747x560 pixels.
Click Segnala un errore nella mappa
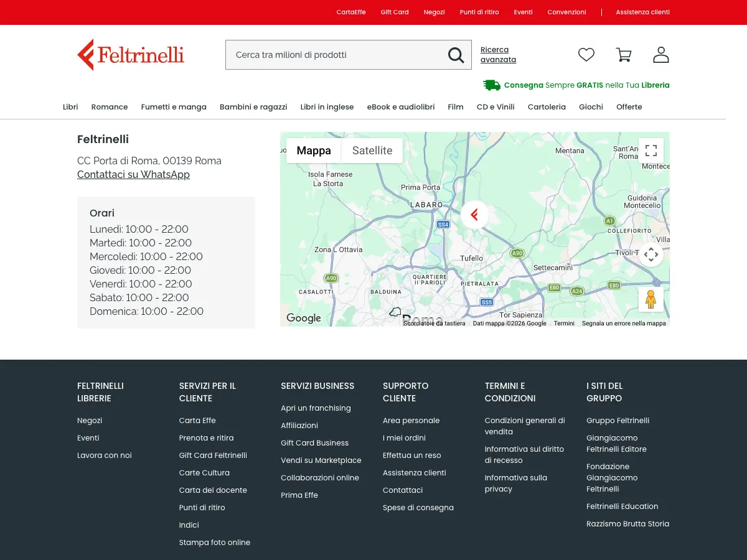pos(624,324)
